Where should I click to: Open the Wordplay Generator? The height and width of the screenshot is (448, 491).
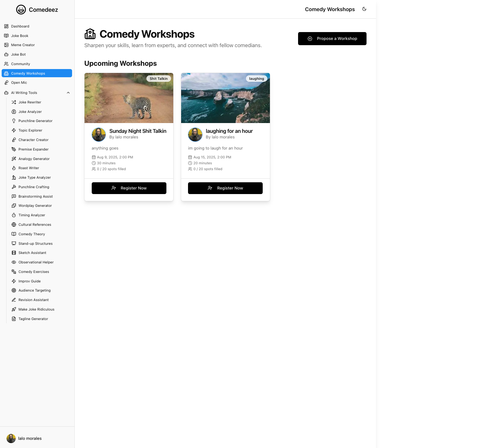(35, 206)
